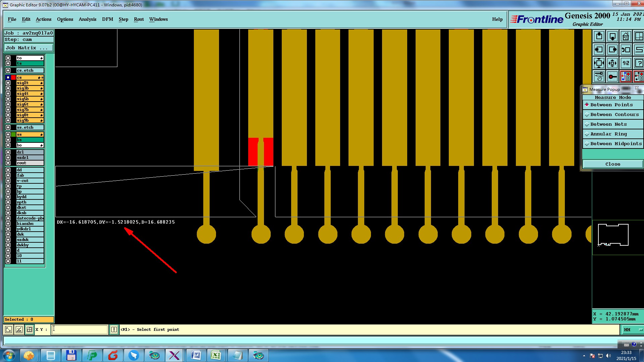This screenshot has width=644, height=362.
Task: Open the Analysis menu
Action: [87, 19]
